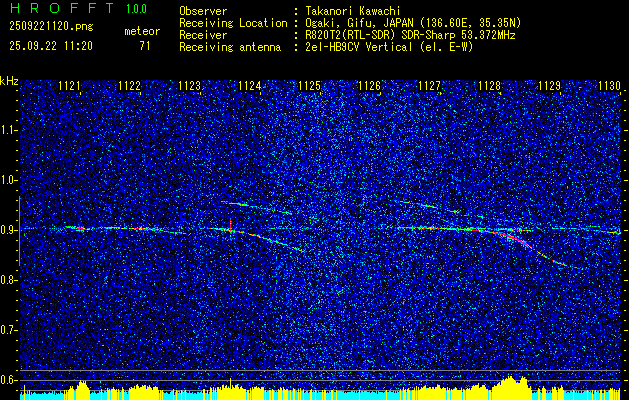The width and height of the screenshot is (629, 400).
Task: Click the 0.7 kHz frequency label
Action: pos(8,330)
